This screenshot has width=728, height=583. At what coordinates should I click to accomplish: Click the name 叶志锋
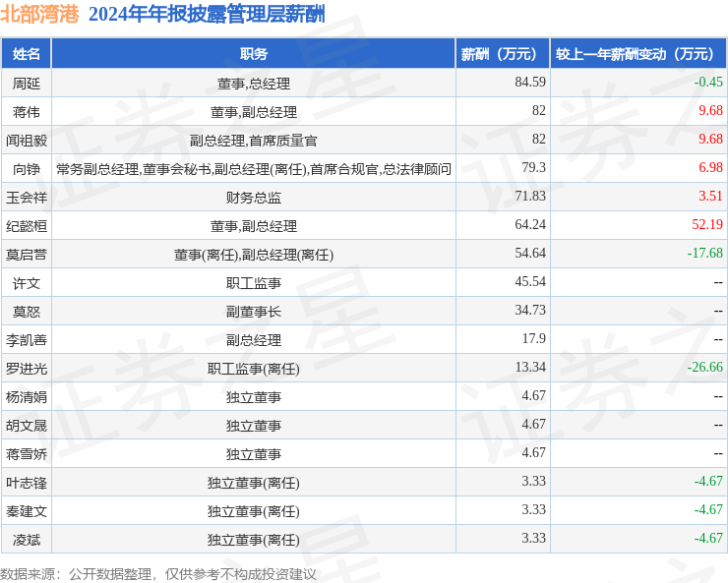27,483
